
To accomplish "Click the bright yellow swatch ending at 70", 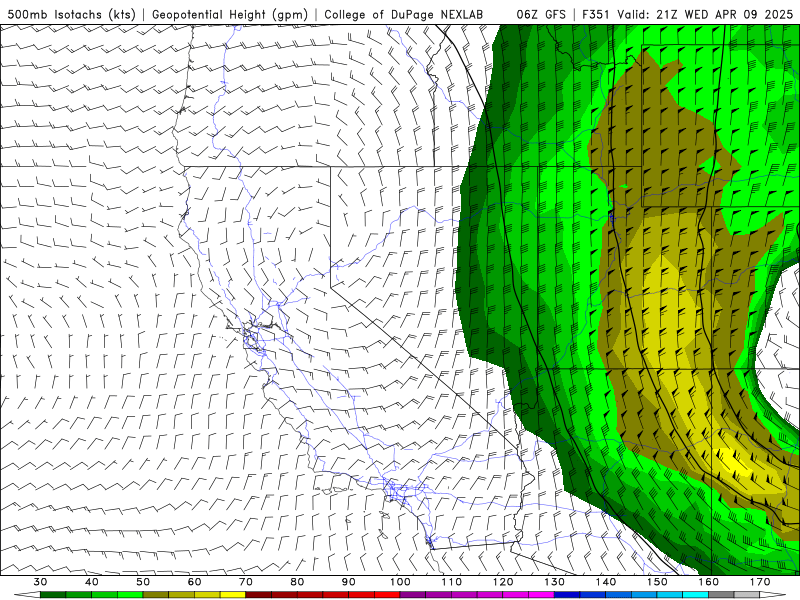I will point(233,595).
